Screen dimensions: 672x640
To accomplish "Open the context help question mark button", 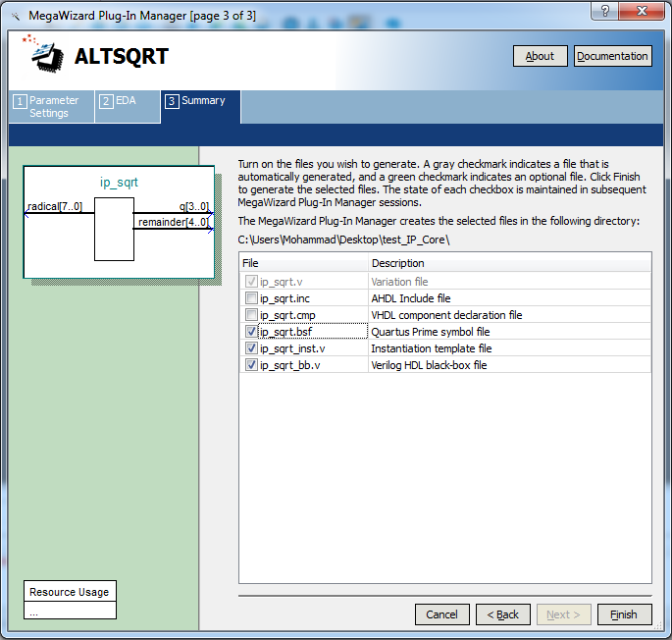I will 604,11.
